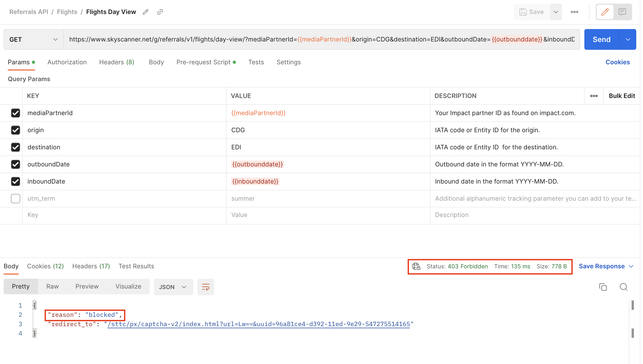Image resolution: width=643 pixels, height=364 pixels.
Task: Select the Params tab
Action: pos(21,62)
